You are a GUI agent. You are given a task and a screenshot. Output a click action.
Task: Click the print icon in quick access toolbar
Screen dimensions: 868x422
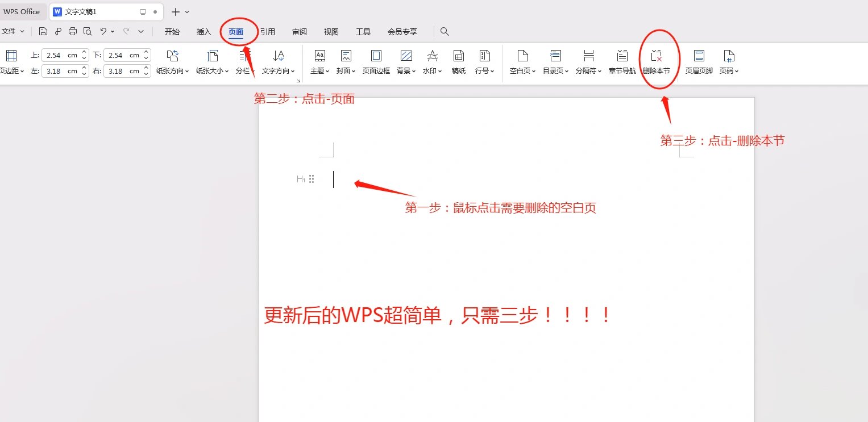coord(73,32)
